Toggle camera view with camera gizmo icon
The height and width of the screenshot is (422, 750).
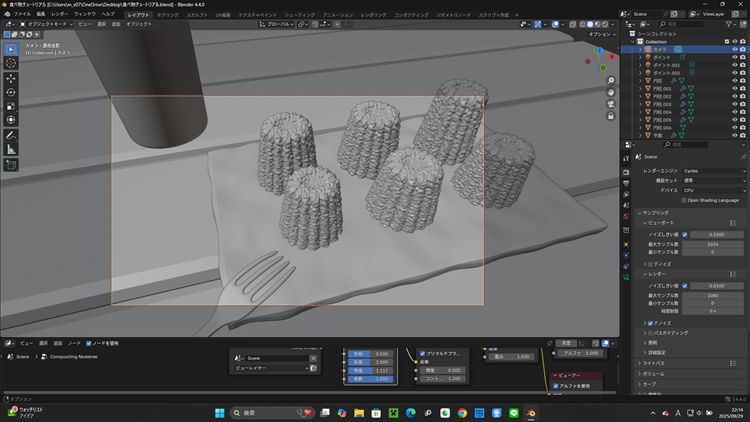tap(610, 104)
